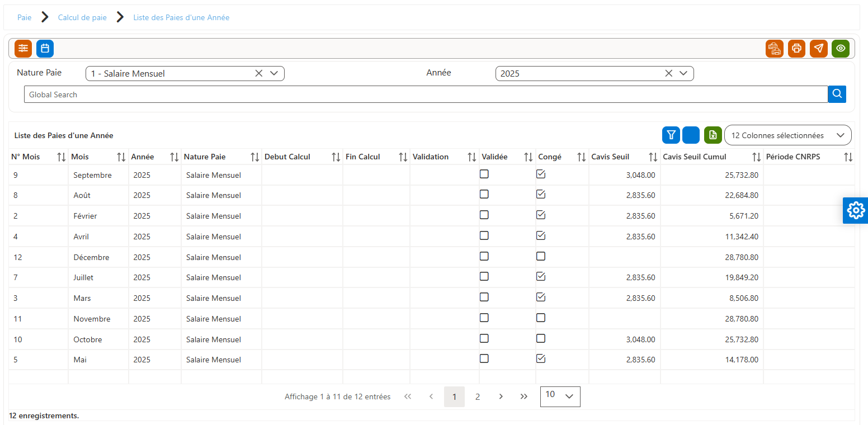This screenshot has width=868, height=425.
Task: Export table with green Excel icon
Action: (x=713, y=135)
